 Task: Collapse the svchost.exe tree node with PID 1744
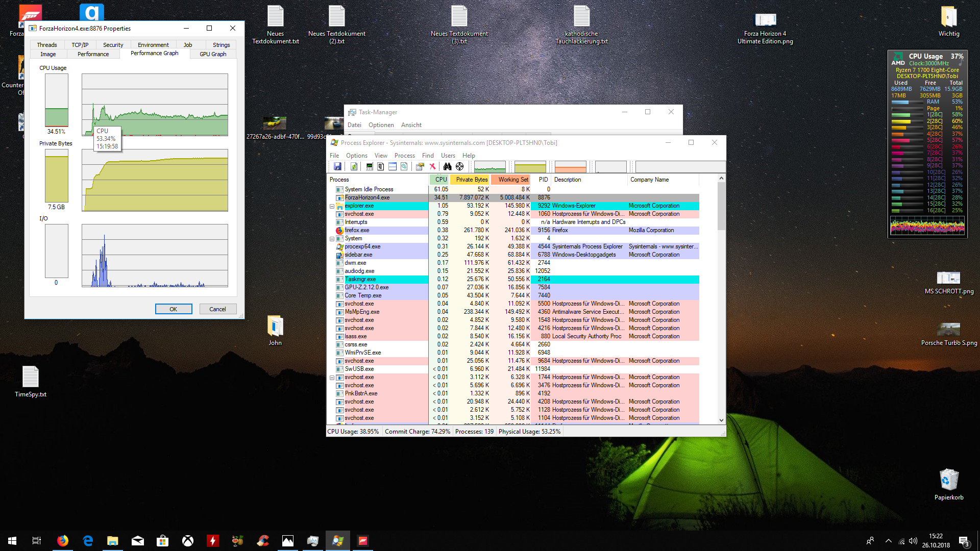(332, 378)
